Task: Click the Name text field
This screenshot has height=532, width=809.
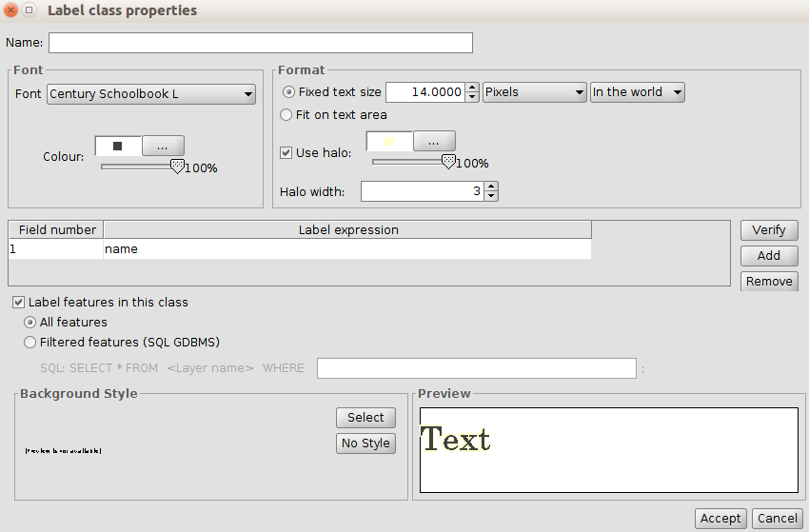Action: click(261, 43)
